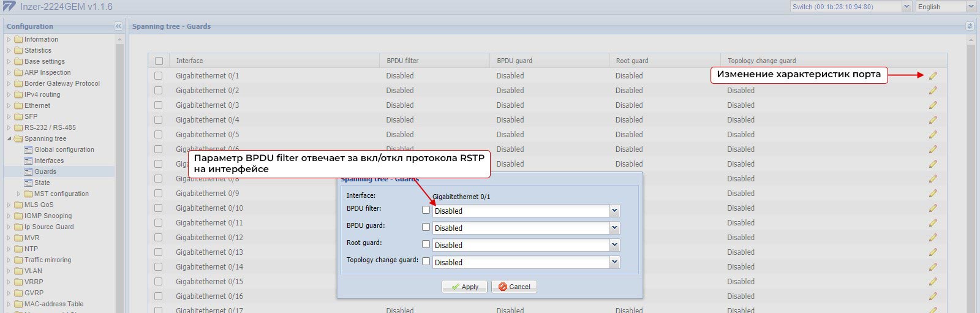Enable the BPDU filter checkbox in dialog
Image resolution: width=980 pixels, height=313 pixels.
pyautogui.click(x=426, y=210)
